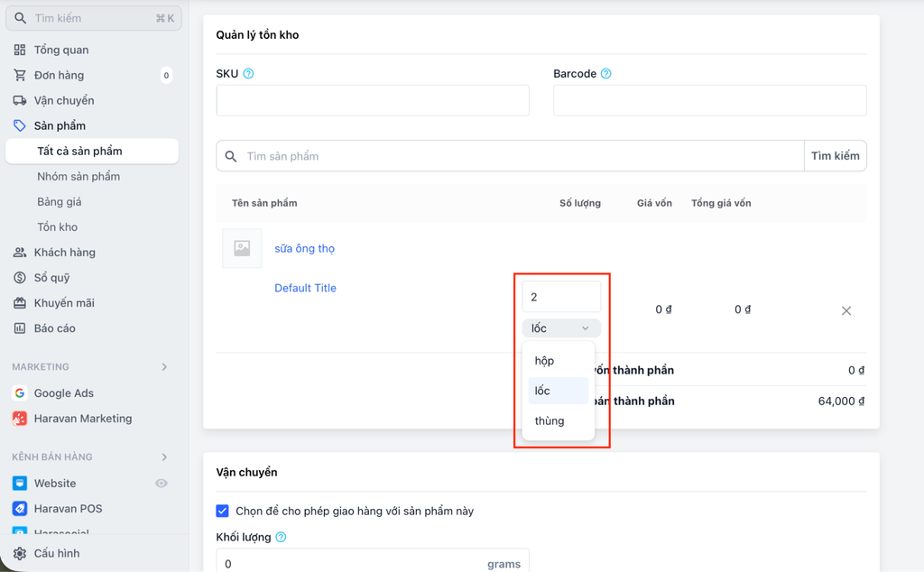Remove the sữa ông thọ row with X
The height and width of the screenshot is (572, 924).
846,310
